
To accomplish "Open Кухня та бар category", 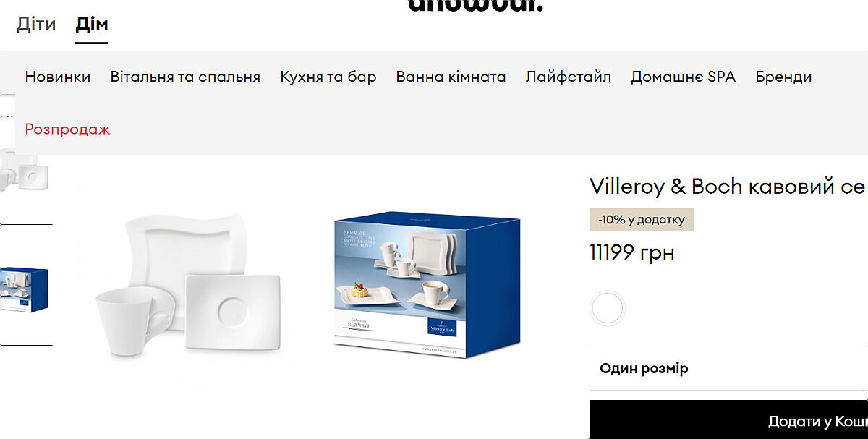I will pos(328,77).
